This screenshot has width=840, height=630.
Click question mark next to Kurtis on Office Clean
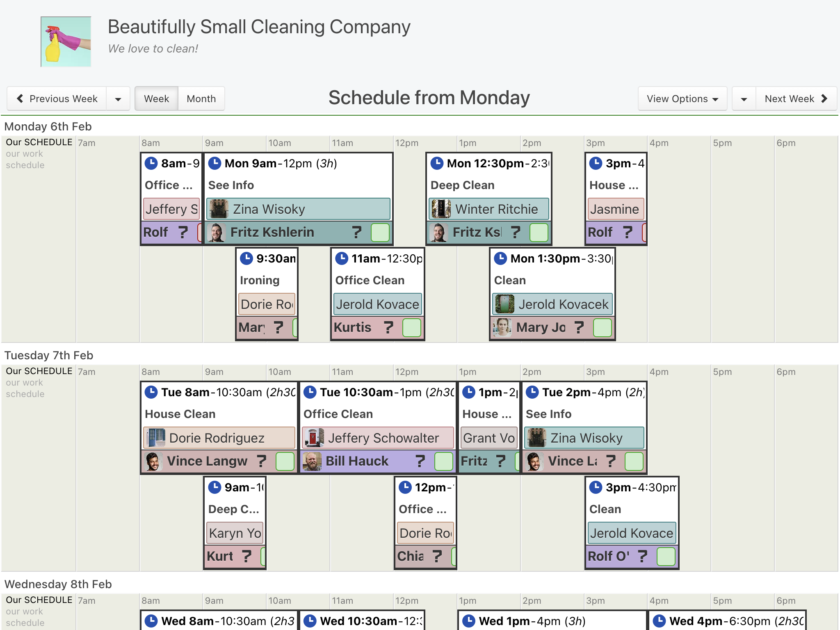tap(388, 327)
